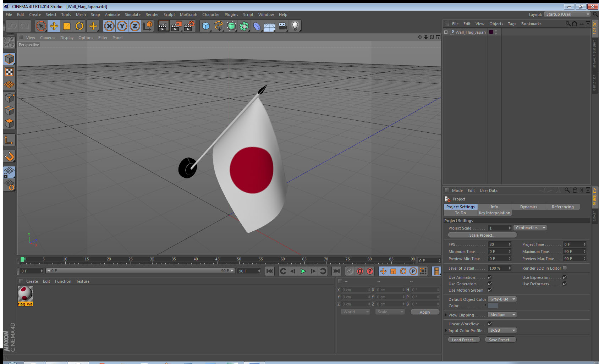Open material manager Texture menu

pyautogui.click(x=83, y=281)
